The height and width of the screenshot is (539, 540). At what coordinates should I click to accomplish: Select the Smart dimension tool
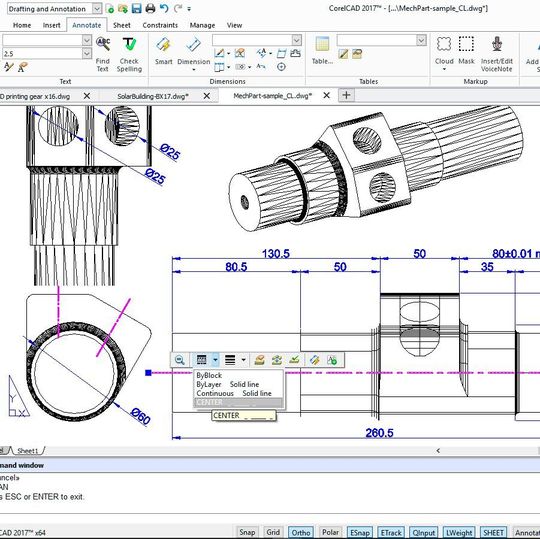coord(163,51)
